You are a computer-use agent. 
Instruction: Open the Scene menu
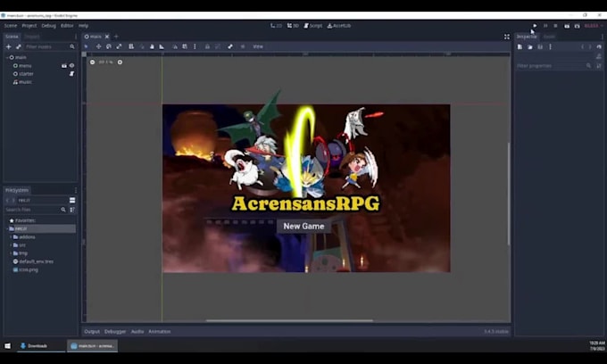pos(11,26)
